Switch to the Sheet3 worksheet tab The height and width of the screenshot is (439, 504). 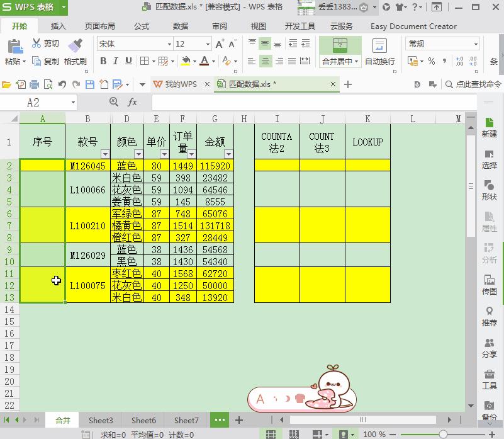[x=101, y=419]
